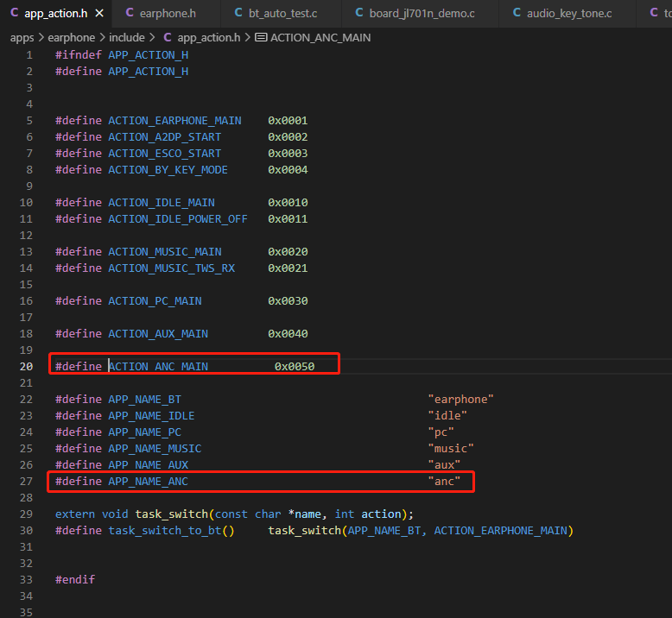
Task: Click the "music" string literal
Action: (451, 449)
